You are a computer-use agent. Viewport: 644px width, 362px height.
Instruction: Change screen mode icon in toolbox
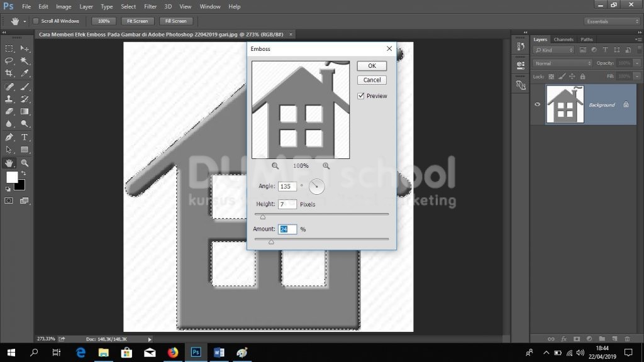coord(25,200)
